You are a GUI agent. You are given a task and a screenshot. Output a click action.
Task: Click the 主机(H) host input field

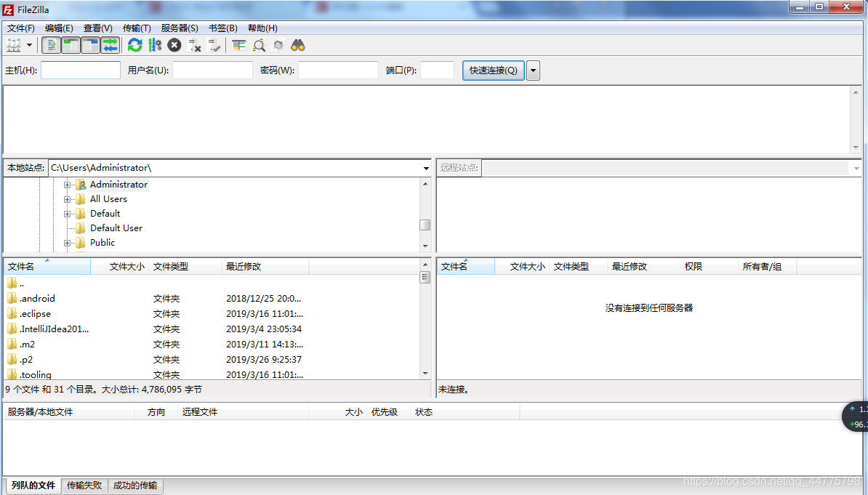(x=80, y=71)
